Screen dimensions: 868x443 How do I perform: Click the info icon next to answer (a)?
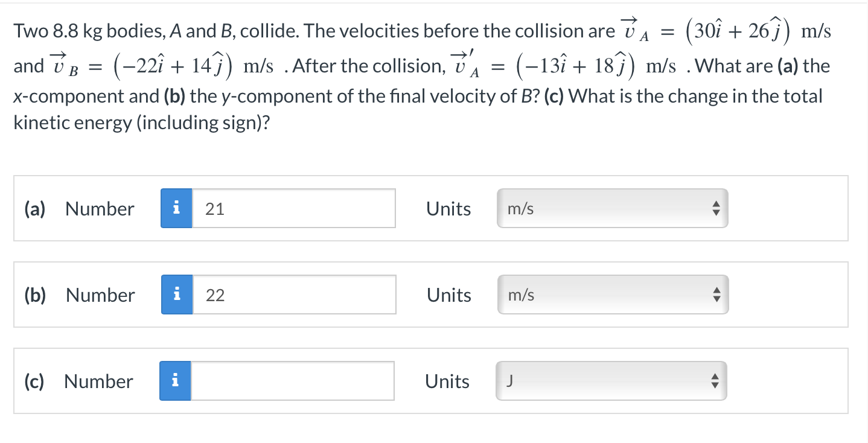(176, 208)
